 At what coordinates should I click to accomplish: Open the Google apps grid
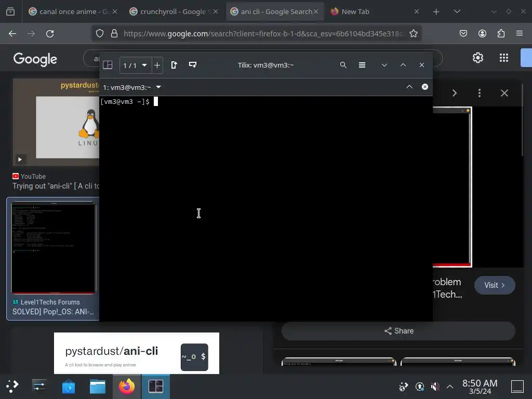tap(504, 58)
